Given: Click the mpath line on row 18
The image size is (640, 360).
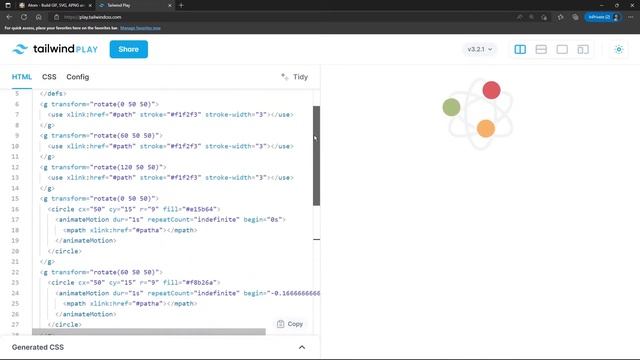Looking at the screenshot, I should click(x=130, y=230).
